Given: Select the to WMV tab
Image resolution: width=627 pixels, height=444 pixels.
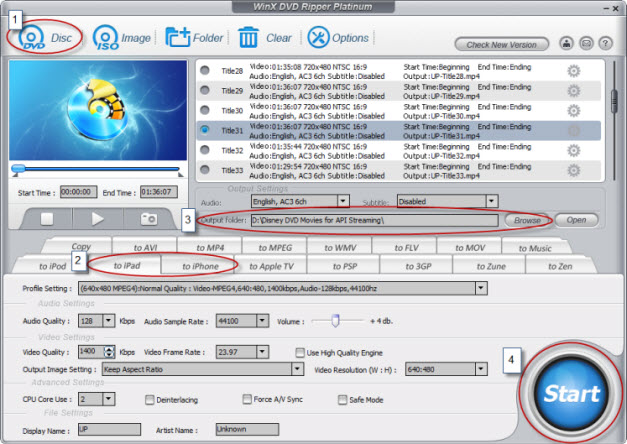Looking at the screenshot, I should [340, 248].
